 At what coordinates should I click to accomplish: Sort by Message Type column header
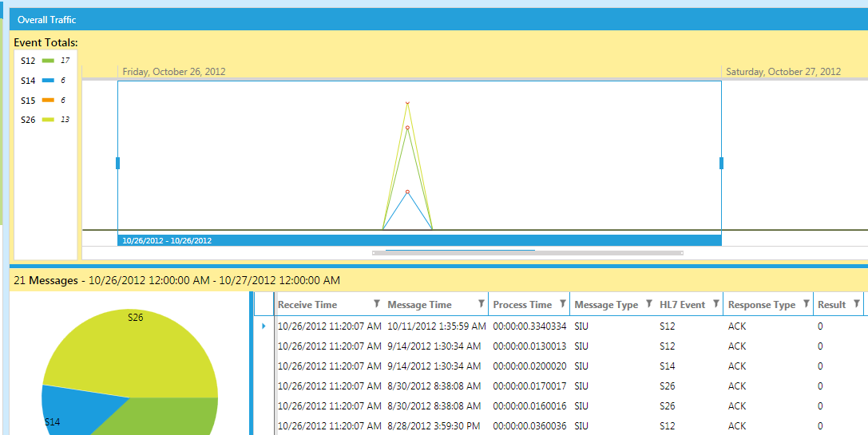(606, 304)
